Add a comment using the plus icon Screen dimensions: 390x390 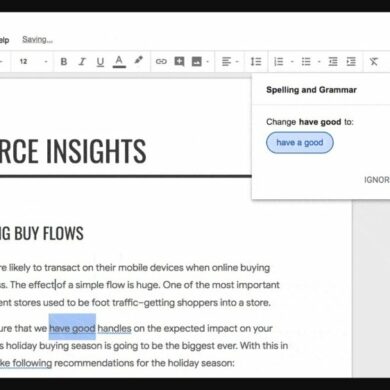tap(179, 61)
